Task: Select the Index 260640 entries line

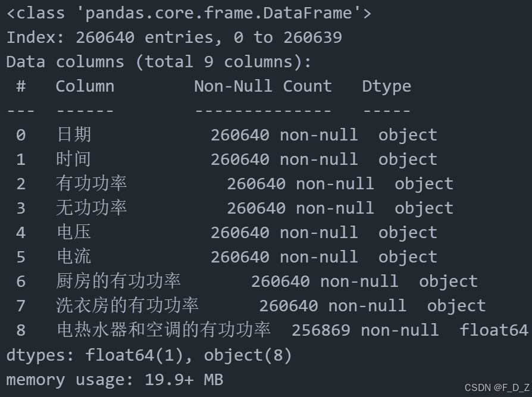Action: (174, 37)
